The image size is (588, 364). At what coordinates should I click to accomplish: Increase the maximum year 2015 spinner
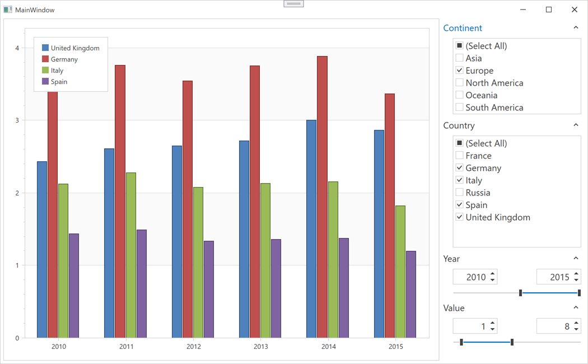(x=576, y=274)
